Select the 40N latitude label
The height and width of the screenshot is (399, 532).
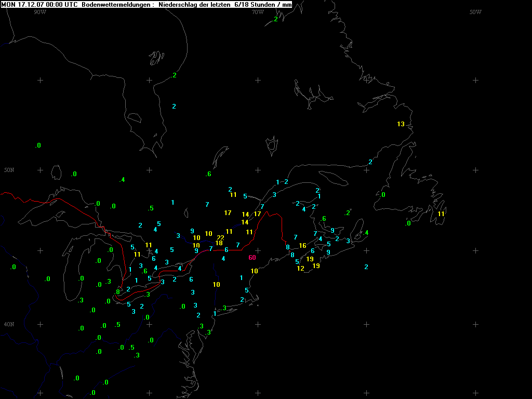click(9, 324)
